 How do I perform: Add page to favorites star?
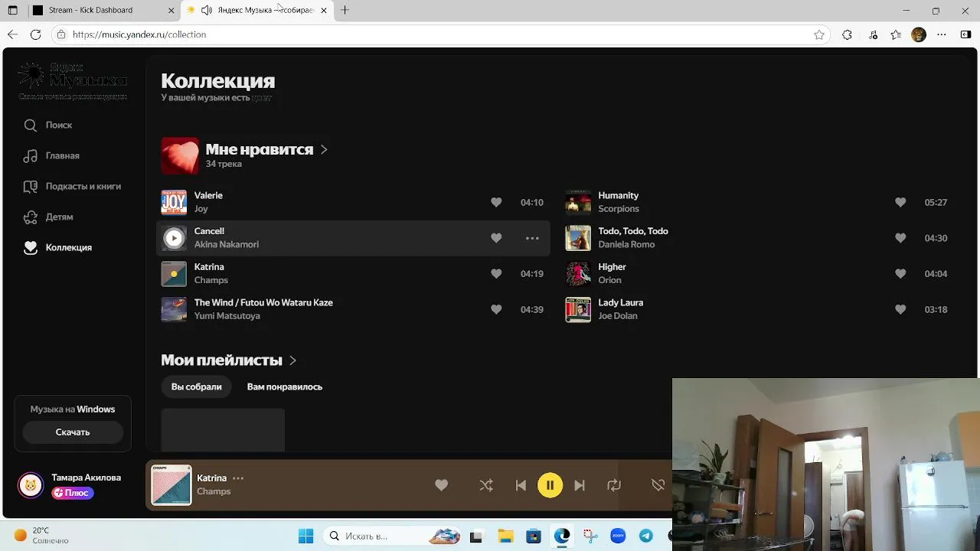819,34
